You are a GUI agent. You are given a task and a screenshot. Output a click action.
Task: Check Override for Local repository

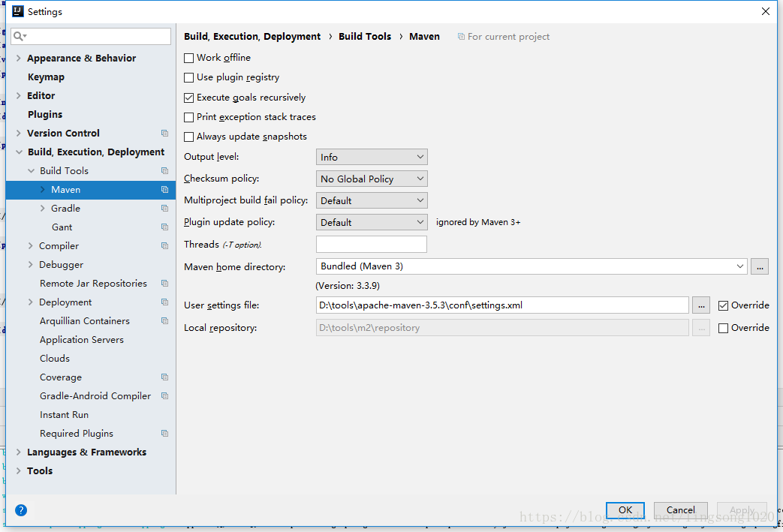pyautogui.click(x=723, y=328)
